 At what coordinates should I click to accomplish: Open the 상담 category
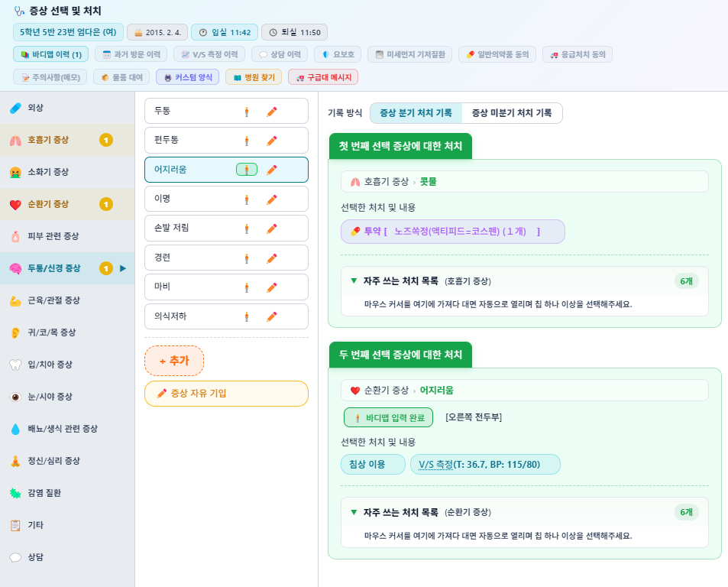point(67,557)
